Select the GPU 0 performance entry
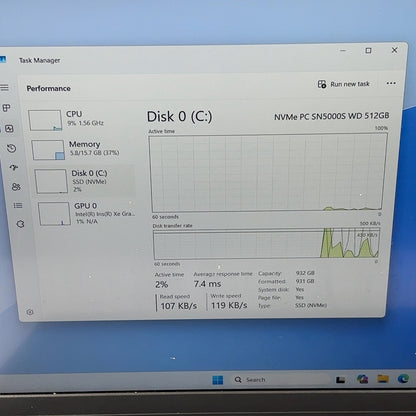416x416 pixels. tap(87, 213)
